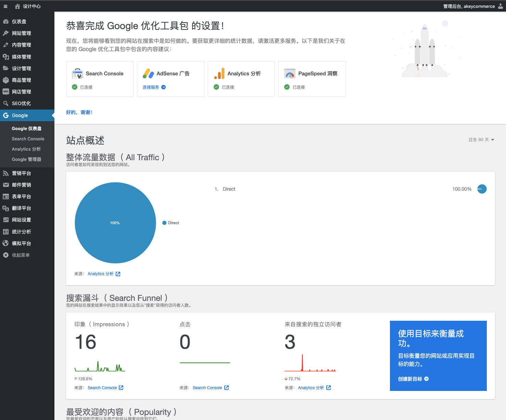
Task: Click the PageSpeed 已连接 check status
Action: point(294,87)
